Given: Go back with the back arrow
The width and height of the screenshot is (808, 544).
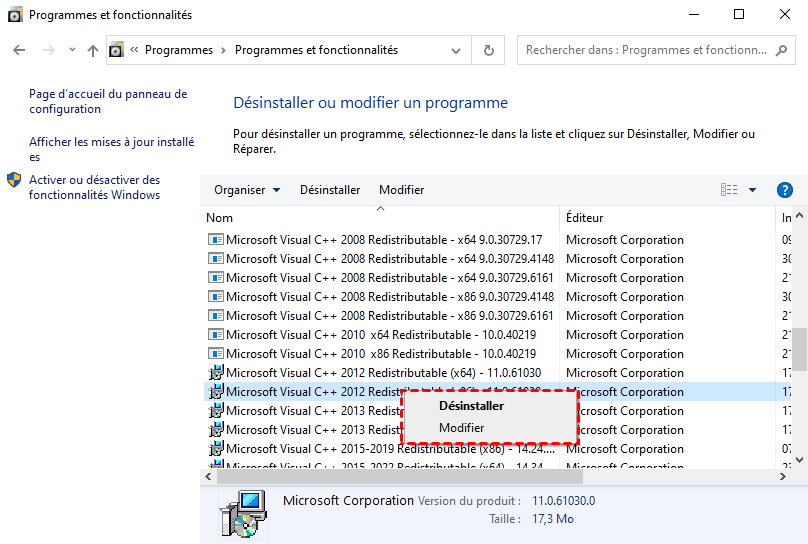Looking at the screenshot, I should pos(19,50).
